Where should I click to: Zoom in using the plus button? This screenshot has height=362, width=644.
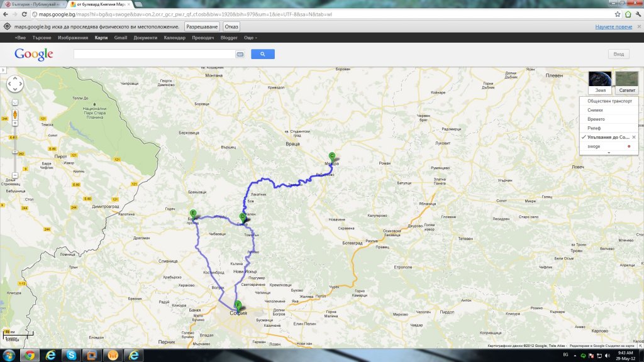15,123
